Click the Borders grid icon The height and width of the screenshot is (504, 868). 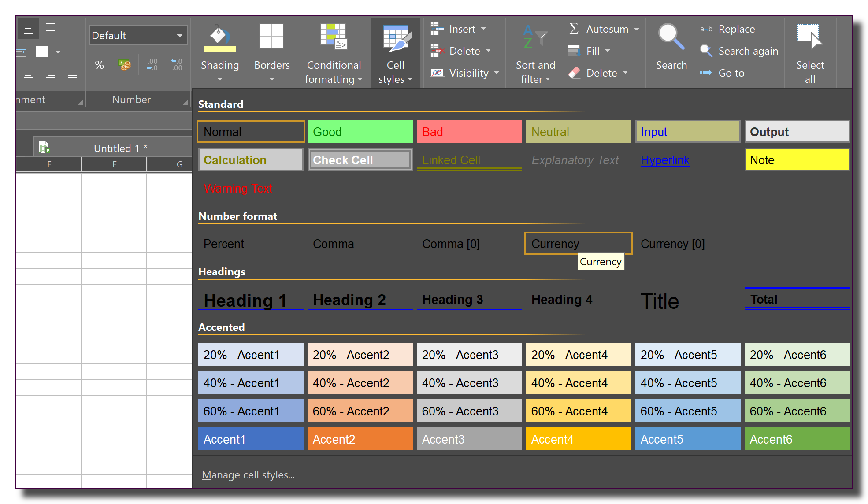[271, 37]
